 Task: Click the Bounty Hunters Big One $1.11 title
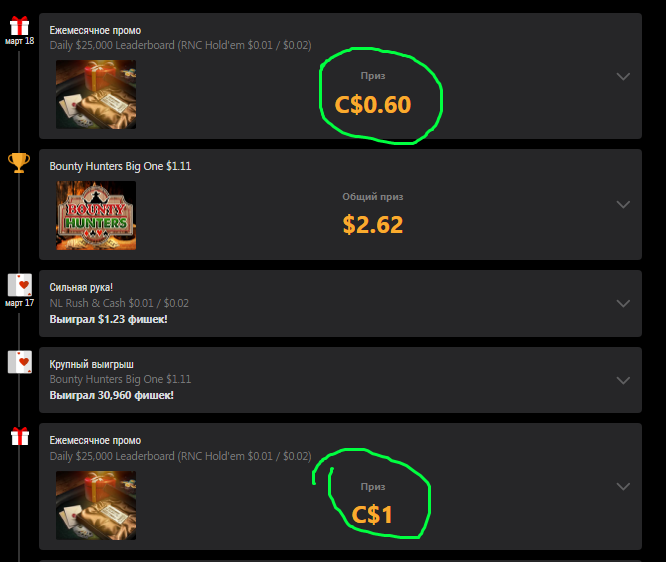tap(120, 166)
